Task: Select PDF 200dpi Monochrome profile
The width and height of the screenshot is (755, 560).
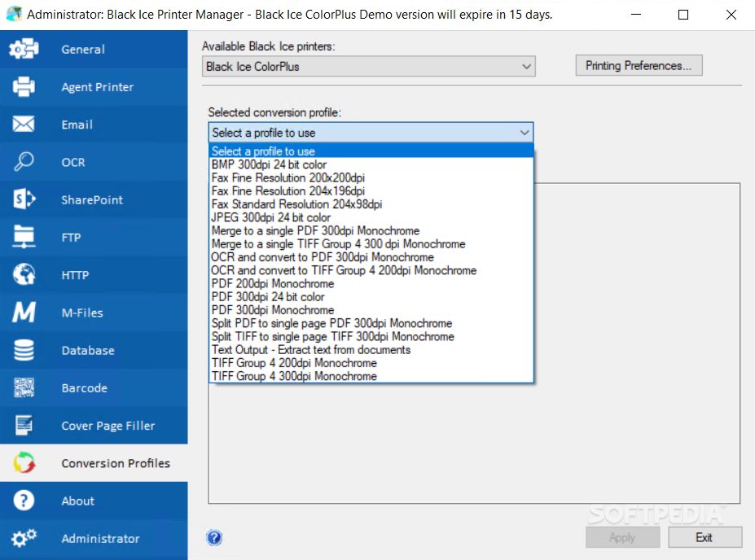Action: [x=371, y=283]
